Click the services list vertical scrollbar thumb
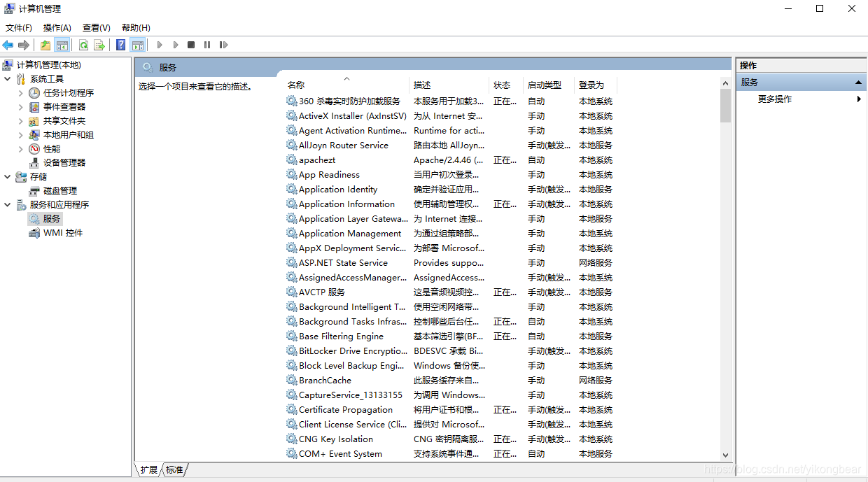This screenshot has height=482, width=868. [x=725, y=106]
